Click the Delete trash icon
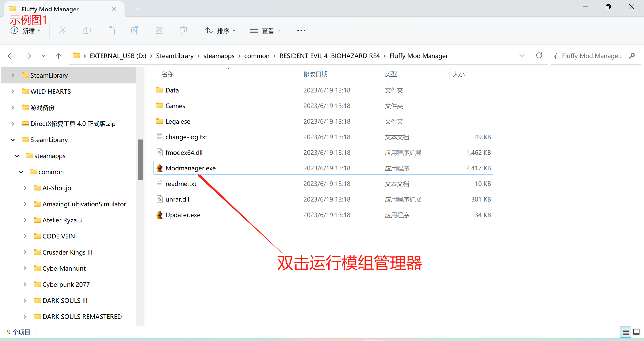Viewport: 644px width, 341px height. coord(183,30)
